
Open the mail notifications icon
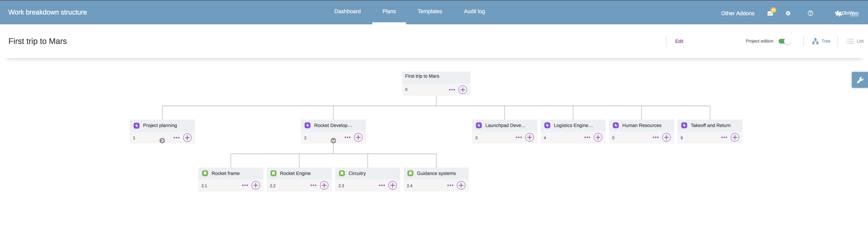click(x=770, y=14)
